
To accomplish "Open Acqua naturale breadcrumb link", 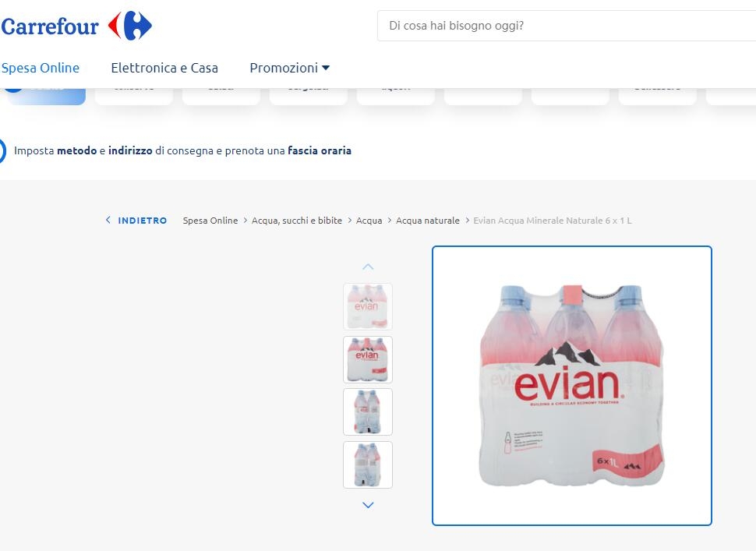I will pos(428,221).
